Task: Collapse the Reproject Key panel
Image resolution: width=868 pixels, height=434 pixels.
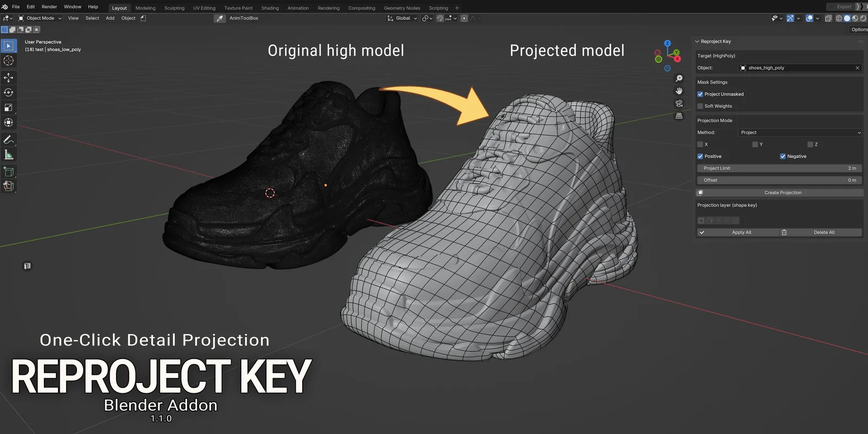Action: click(x=698, y=41)
